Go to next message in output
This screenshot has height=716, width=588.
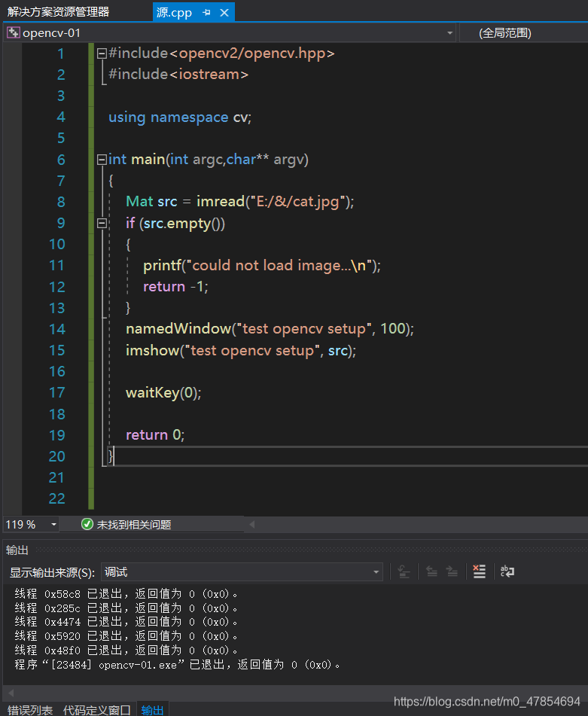coord(452,571)
